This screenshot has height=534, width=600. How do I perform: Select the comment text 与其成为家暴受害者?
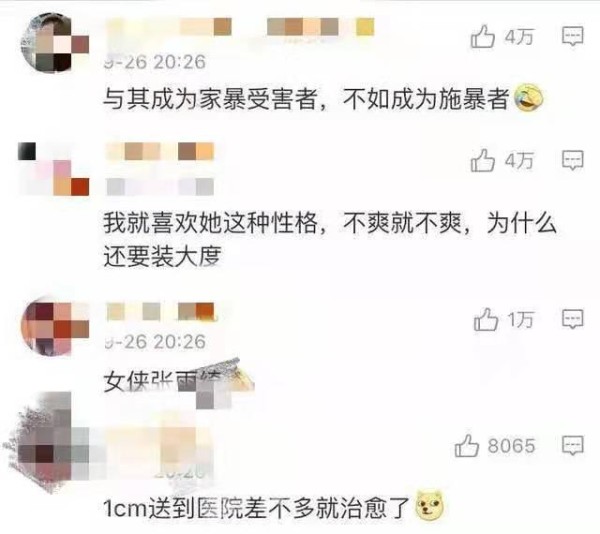[210, 99]
